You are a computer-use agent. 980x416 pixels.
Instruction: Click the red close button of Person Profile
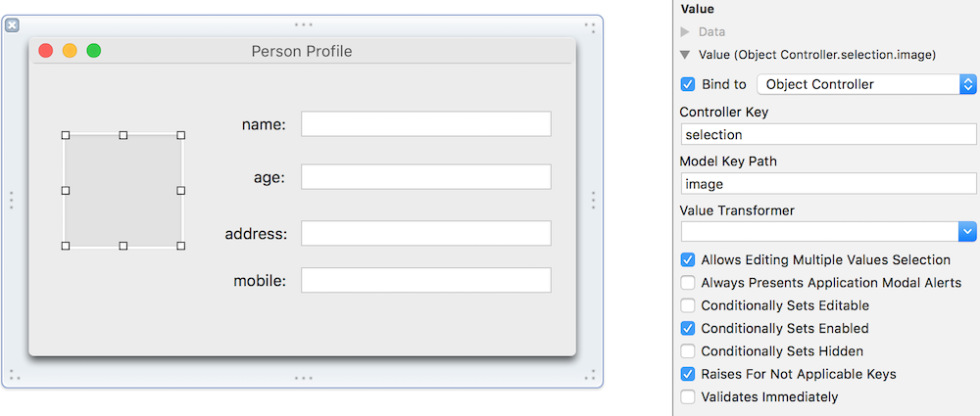(46, 51)
